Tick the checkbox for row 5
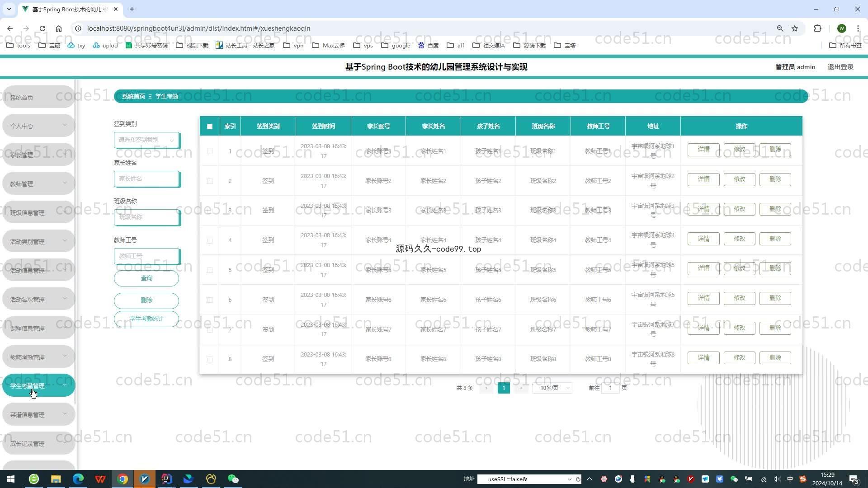 pyautogui.click(x=210, y=270)
